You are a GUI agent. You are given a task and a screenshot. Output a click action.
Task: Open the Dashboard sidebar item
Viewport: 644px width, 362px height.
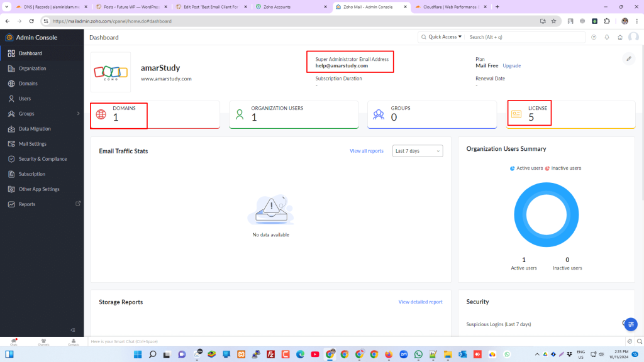pos(42,53)
